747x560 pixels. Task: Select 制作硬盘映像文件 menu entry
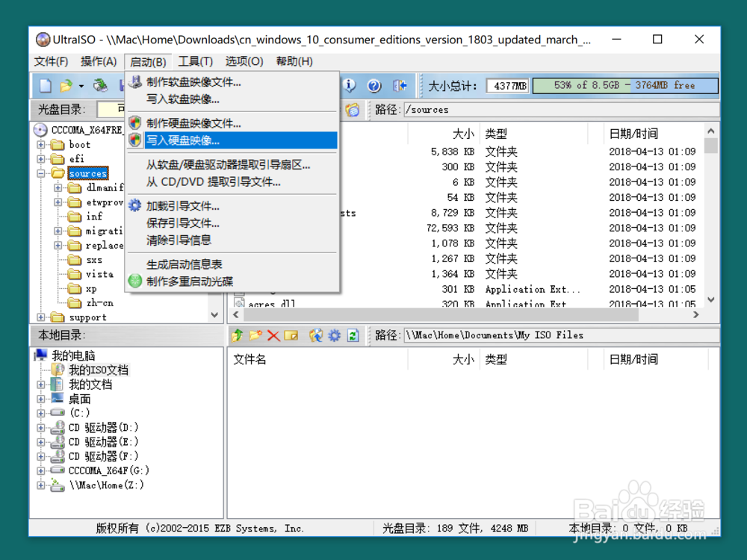(232, 123)
